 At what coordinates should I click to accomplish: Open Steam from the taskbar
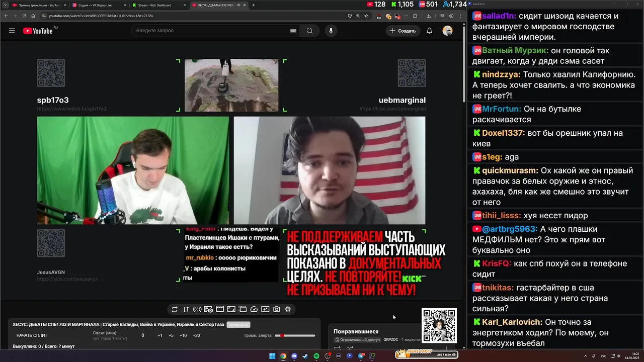pyautogui.click(x=305, y=356)
